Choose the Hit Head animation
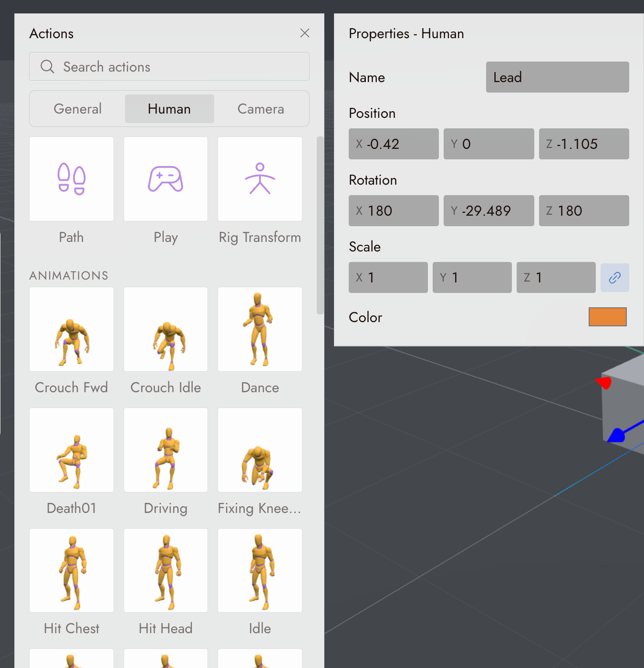This screenshot has width=644, height=668. (x=166, y=570)
